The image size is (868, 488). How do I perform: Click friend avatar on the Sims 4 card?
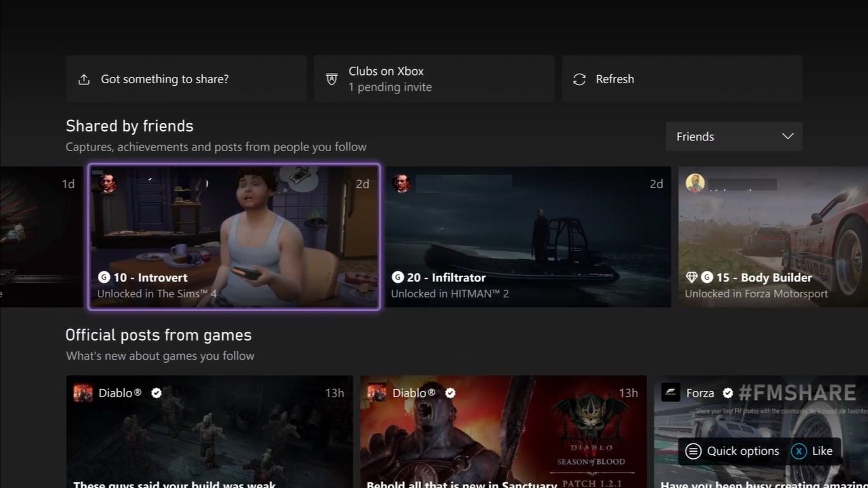[x=107, y=183]
